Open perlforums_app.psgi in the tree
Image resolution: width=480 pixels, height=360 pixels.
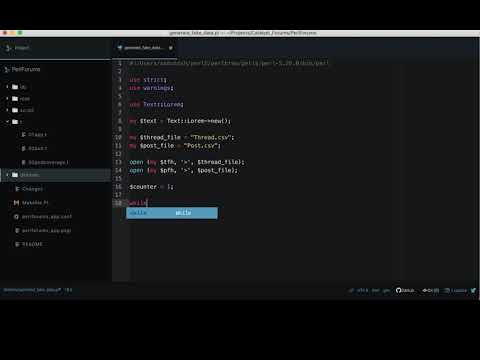click(46, 230)
